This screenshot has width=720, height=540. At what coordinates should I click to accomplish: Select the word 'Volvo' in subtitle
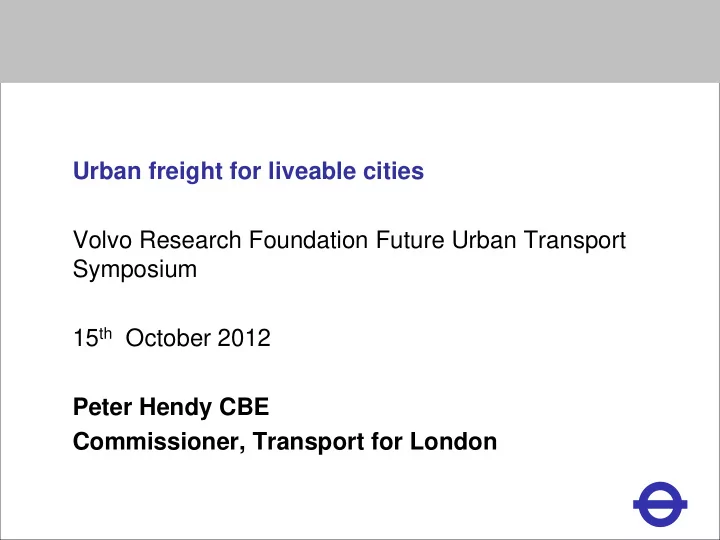(x=102, y=240)
